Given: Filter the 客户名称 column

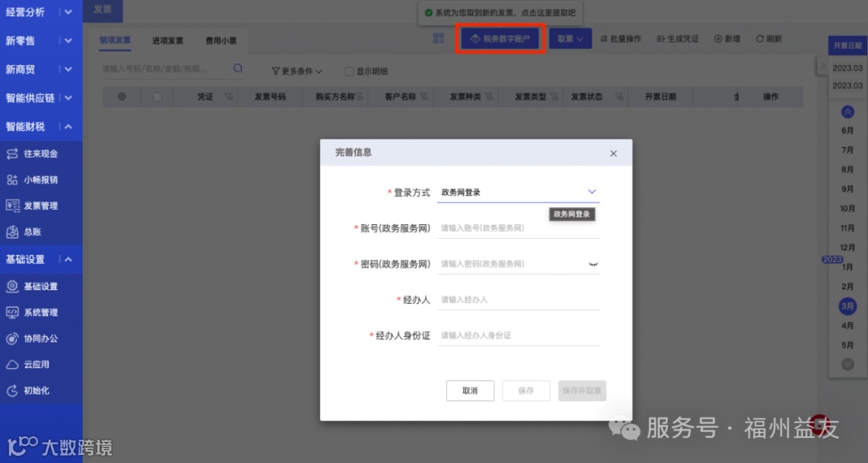Looking at the screenshot, I should pos(424,97).
